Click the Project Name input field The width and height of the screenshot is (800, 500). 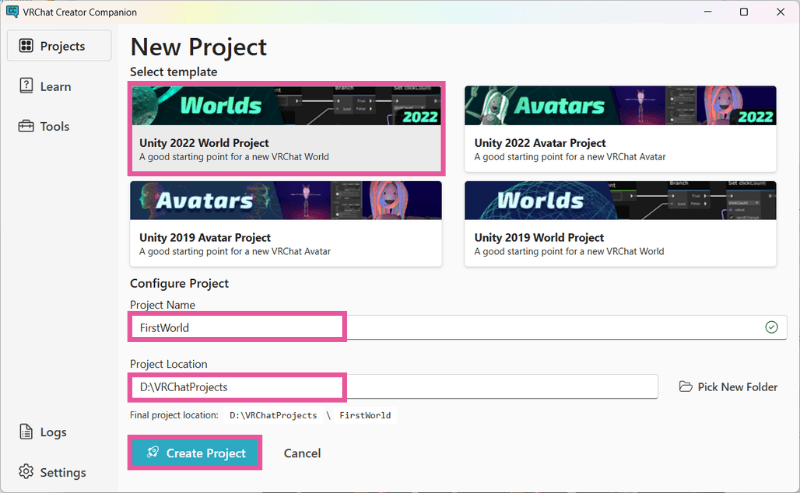click(458, 328)
